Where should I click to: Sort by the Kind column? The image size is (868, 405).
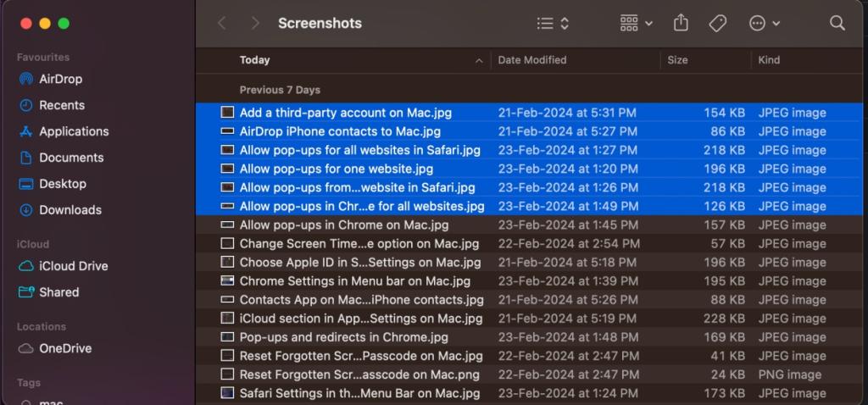click(x=769, y=60)
